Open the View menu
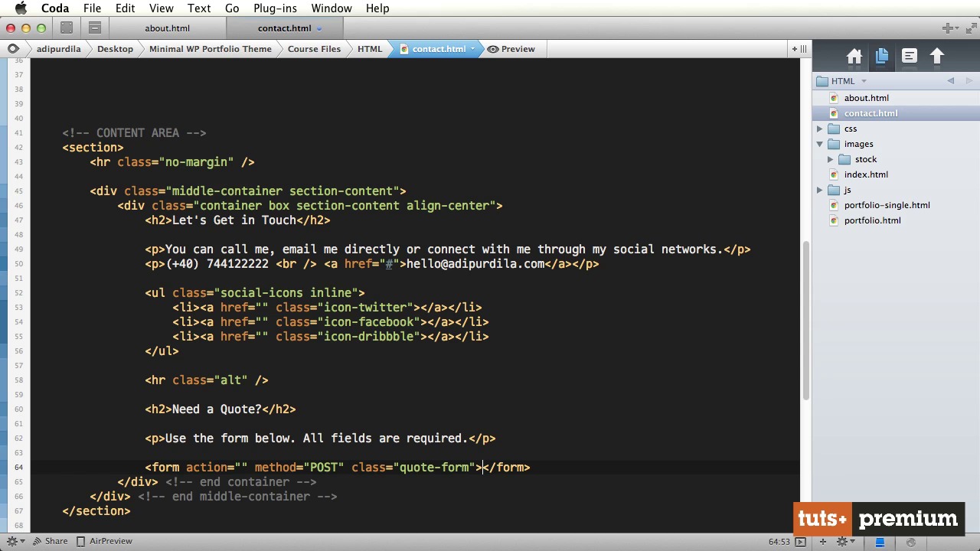Screen dimensions: 980x551 point(161,8)
